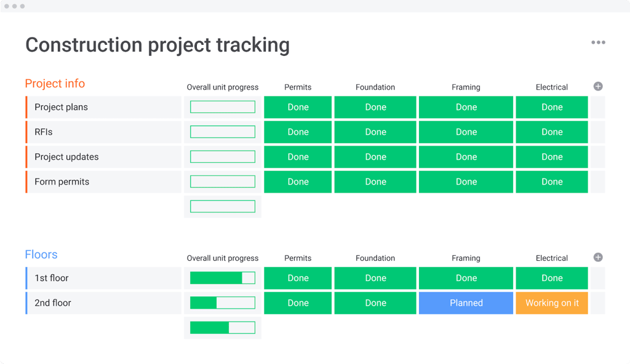
Task: Add a new column to Floors group
Action: (x=597, y=257)
